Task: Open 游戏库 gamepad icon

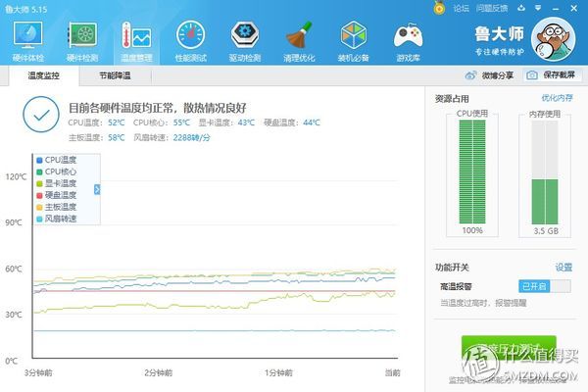Action: click(408, 41)
